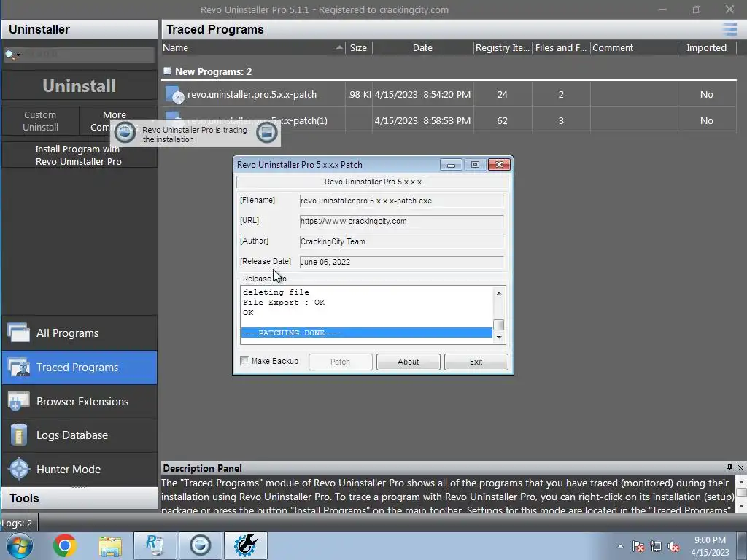
Task: Open the Logs Database module
Action: click(x=80, y=435)
